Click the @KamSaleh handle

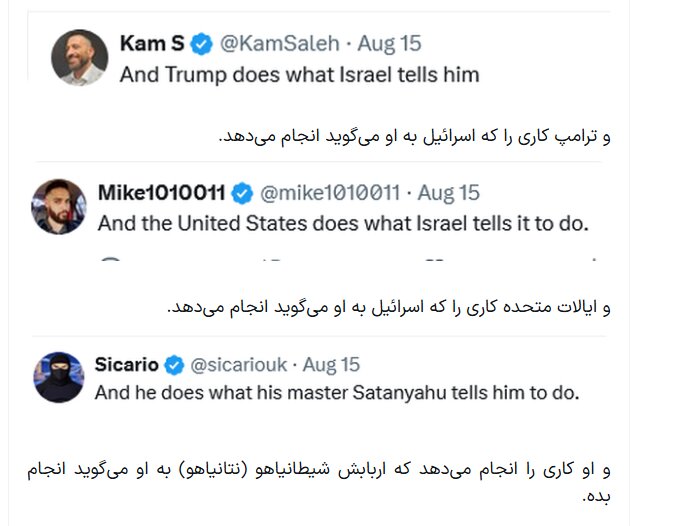pos(276,43)
